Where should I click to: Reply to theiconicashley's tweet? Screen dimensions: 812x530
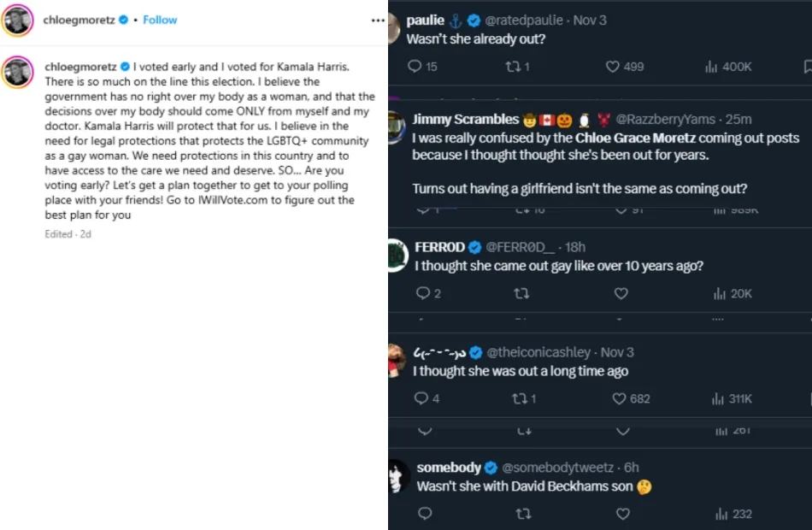(421, 398)
